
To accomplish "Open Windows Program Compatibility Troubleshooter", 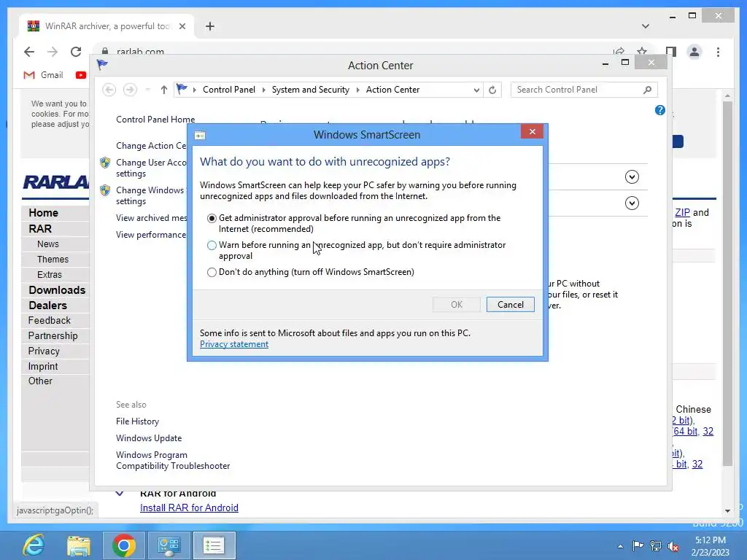I will (x=173, y=461).
